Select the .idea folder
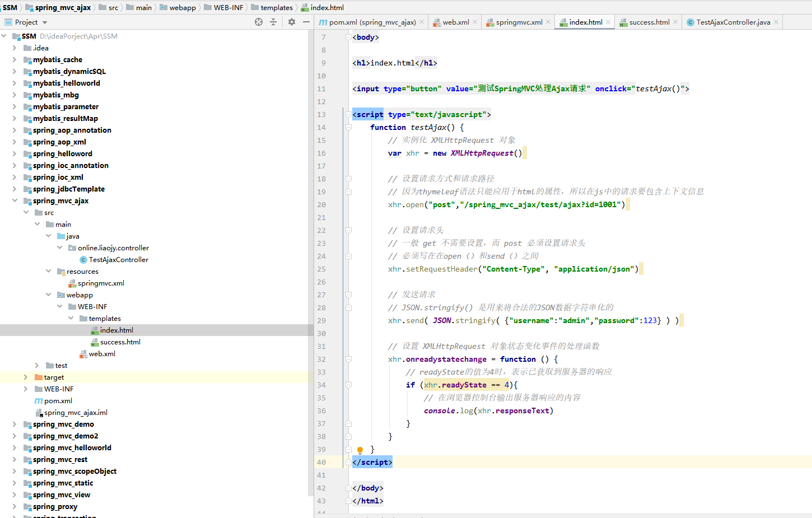The width and height of the screenshot is (812, 518). (36, 48)
